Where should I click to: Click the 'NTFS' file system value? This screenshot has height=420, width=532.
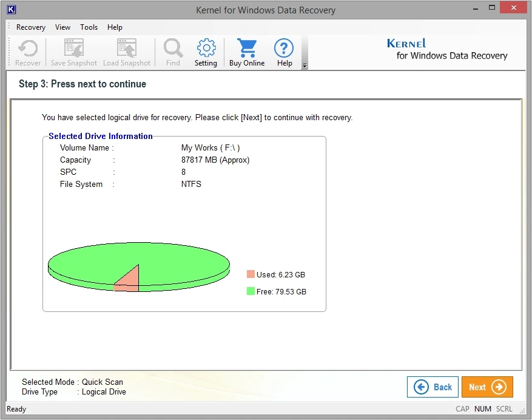point(191,184)
